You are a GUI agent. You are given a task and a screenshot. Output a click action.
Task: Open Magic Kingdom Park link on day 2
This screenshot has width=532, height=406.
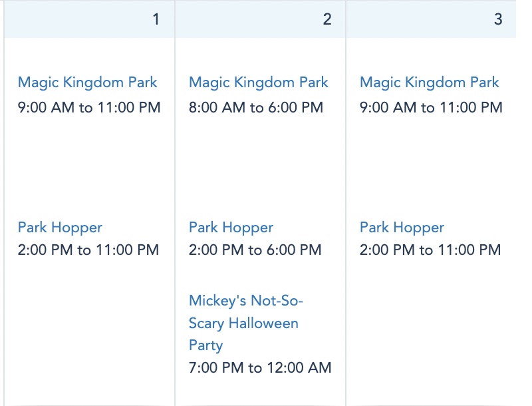point(259,83)
